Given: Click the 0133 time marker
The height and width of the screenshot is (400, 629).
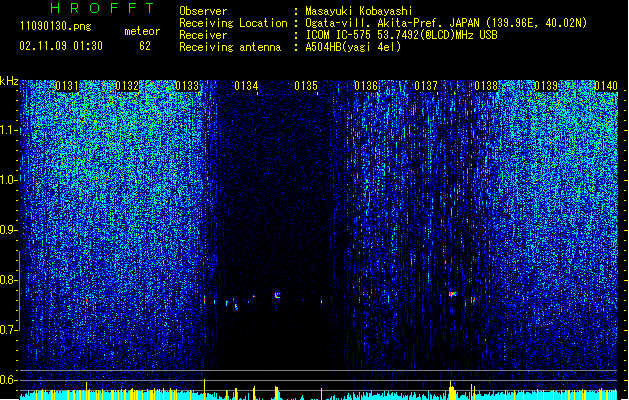Looking at the screenshot, I should 187,86.
